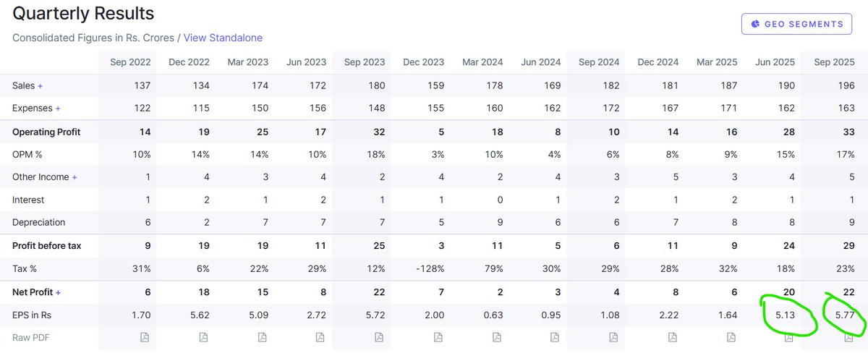Image resolution: width=868 pixels, height=353 pixels.
Task: Open Raw PDF for Sep 2025
Action: [x=848, y=338]
